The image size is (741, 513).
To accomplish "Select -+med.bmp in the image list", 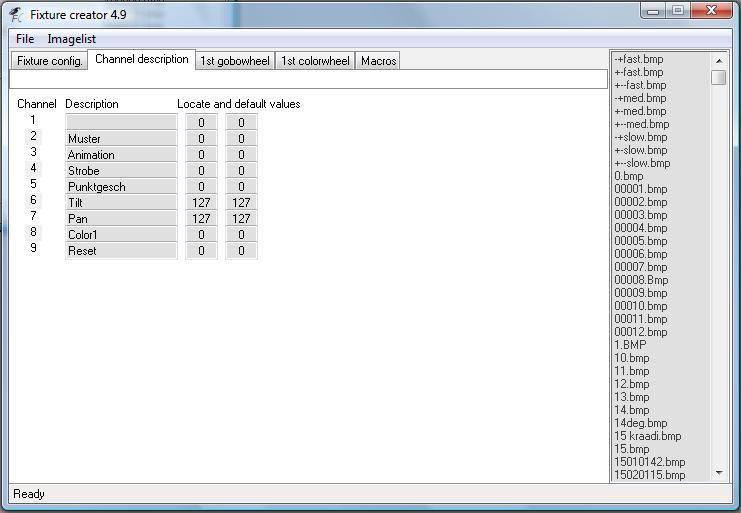I will pyautogui.click(x=640, y=98).
